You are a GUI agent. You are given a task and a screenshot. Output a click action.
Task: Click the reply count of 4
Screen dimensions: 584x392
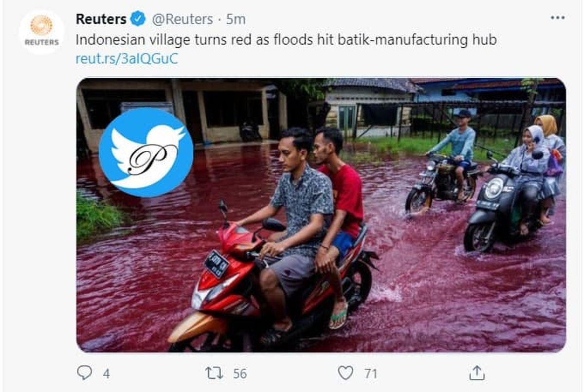coord(106,374)
